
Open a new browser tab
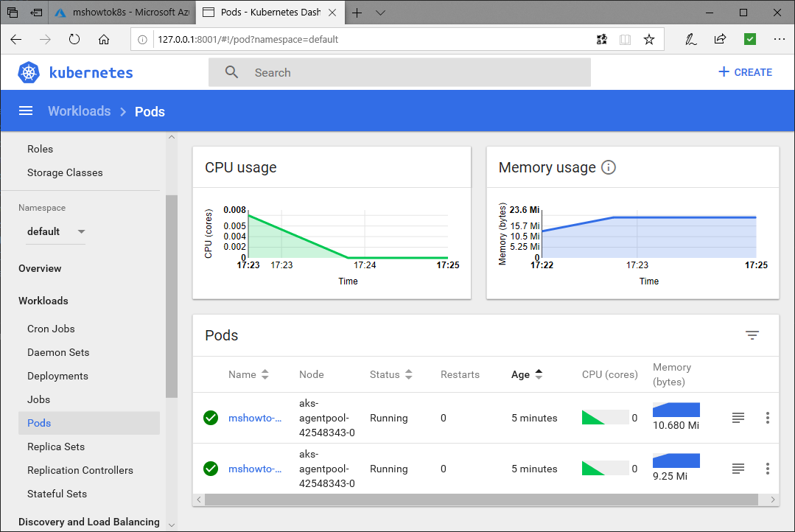click(x=357, y=13)
